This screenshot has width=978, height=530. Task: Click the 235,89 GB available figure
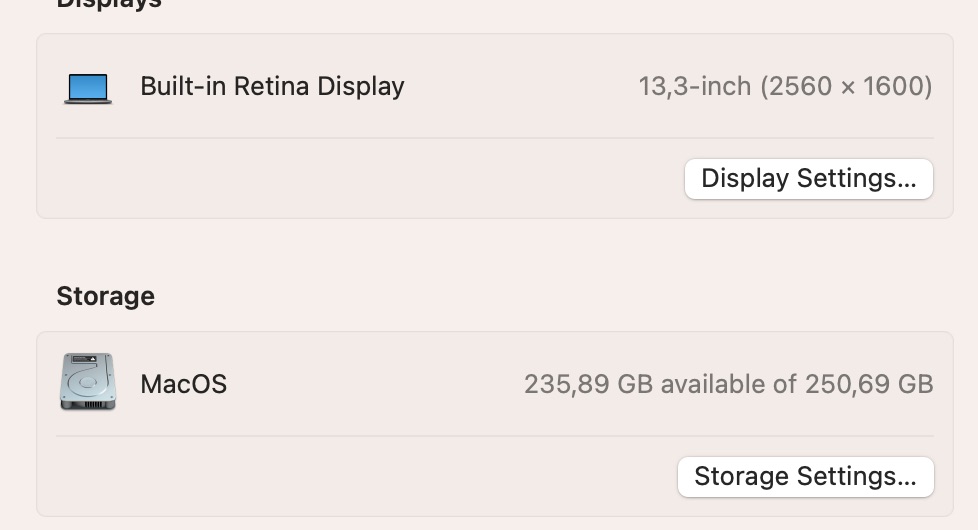pos(588,384)
